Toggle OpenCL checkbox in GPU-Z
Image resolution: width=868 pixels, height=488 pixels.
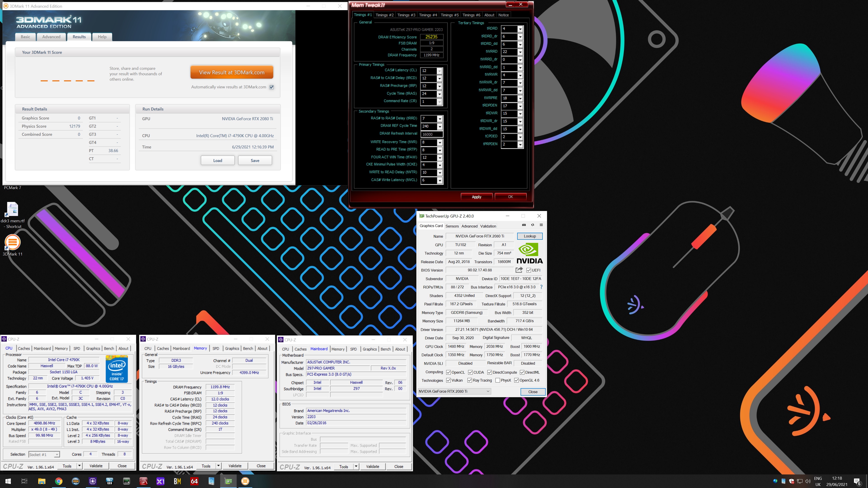tap(448, 372)
